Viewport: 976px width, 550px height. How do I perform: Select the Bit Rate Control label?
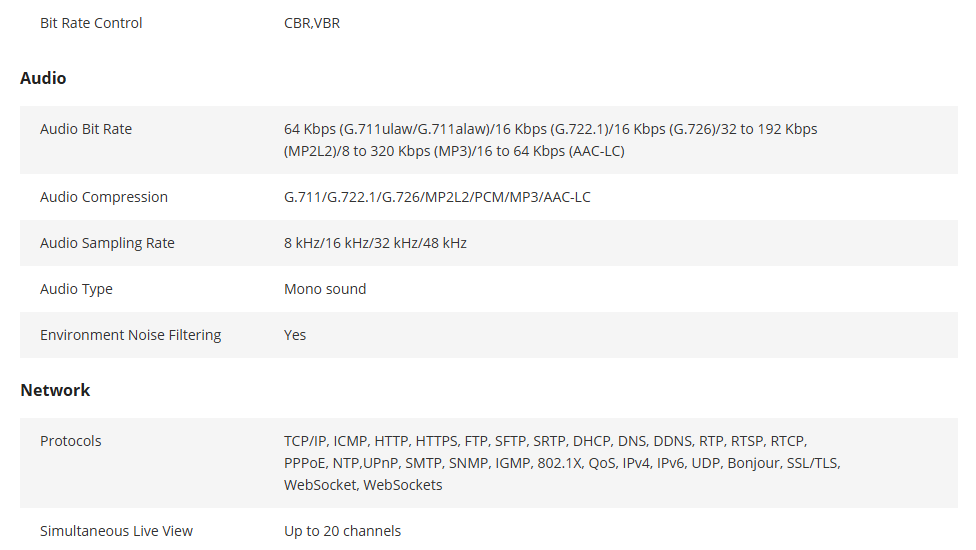pos(91,23)
